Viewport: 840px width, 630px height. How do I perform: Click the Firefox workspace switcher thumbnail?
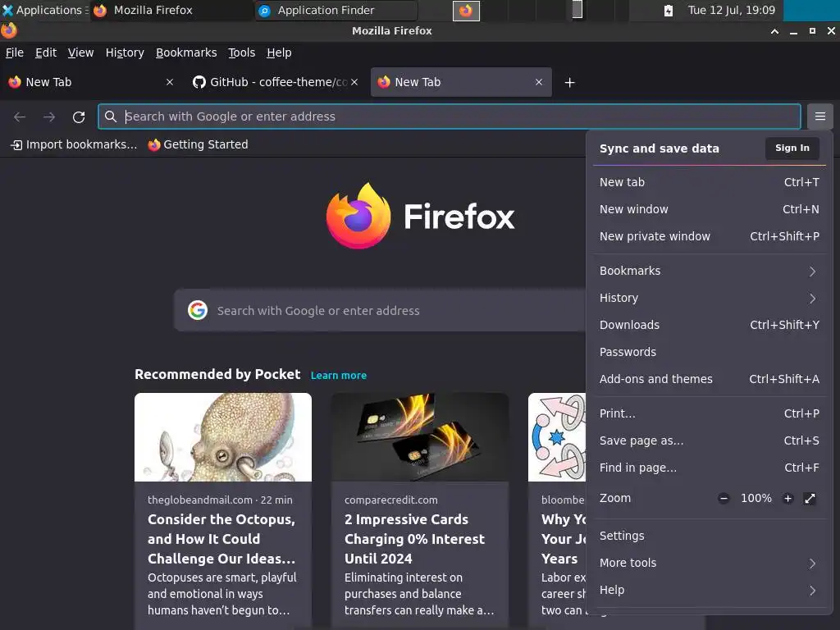coord(466,10)
